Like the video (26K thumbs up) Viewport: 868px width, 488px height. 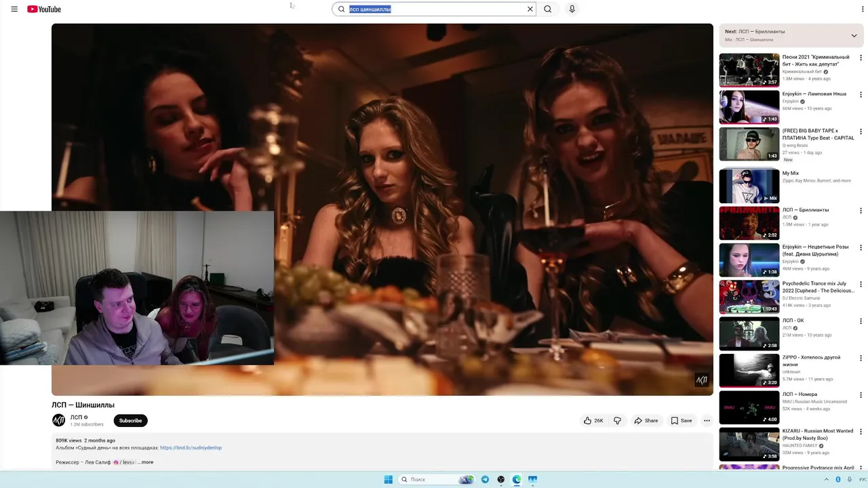point(593,420)
